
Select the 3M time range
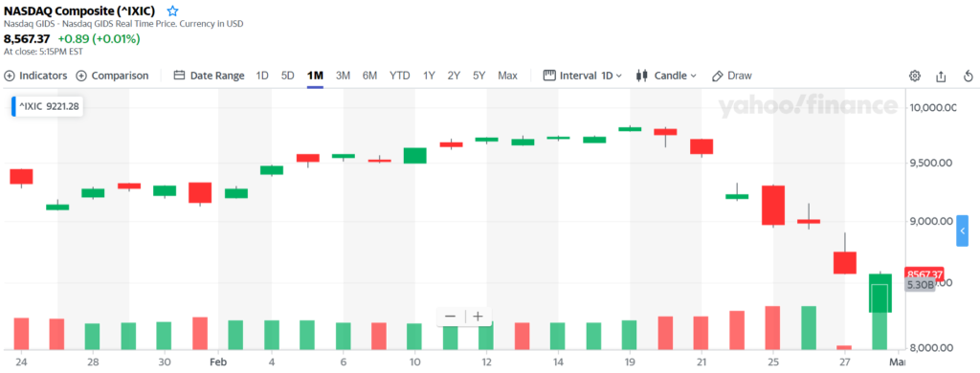(x=343, y=76)
